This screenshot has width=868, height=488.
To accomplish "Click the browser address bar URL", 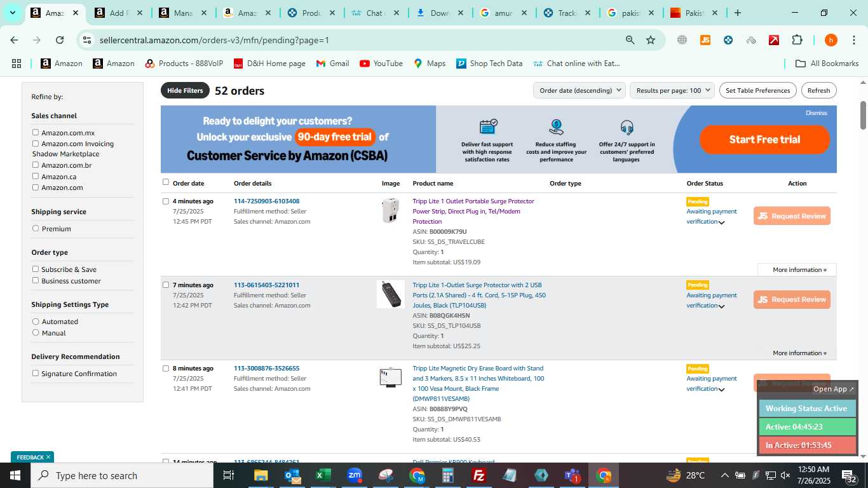I will click(x=214, y=40).
